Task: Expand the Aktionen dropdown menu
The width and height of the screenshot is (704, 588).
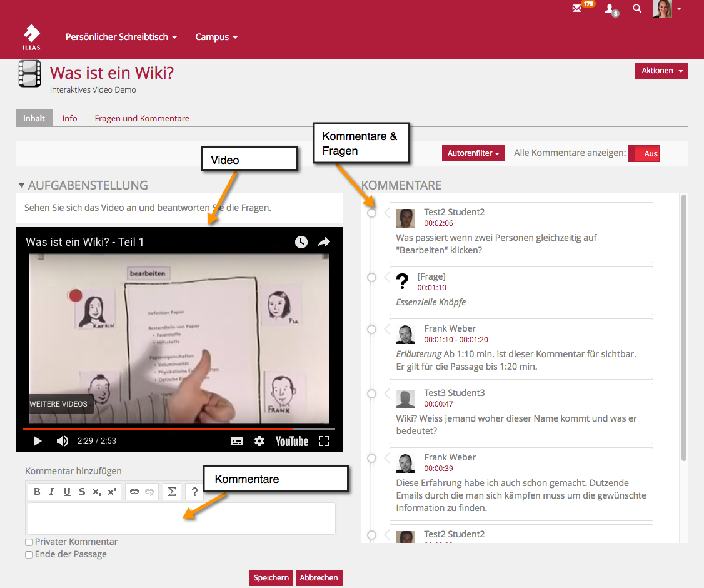Action: click(661, 71)
